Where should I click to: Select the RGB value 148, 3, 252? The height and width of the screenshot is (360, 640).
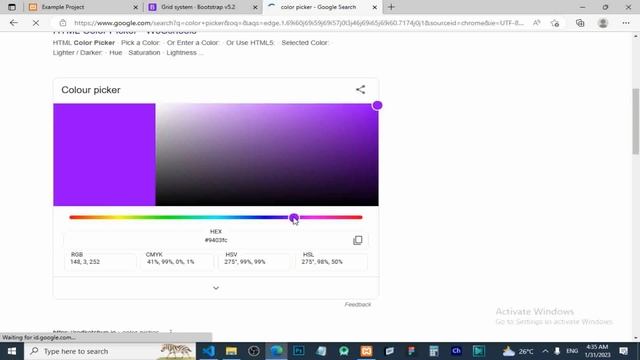click(x=85, y=262)
